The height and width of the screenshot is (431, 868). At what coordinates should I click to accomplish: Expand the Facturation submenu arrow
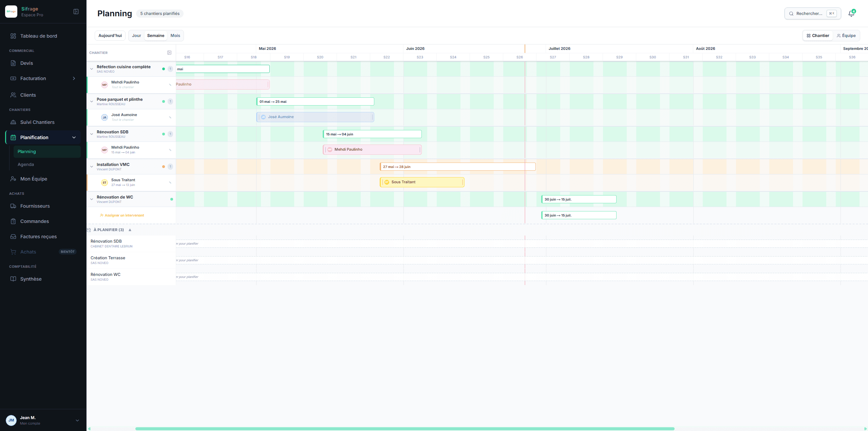[x=74, y=78]
